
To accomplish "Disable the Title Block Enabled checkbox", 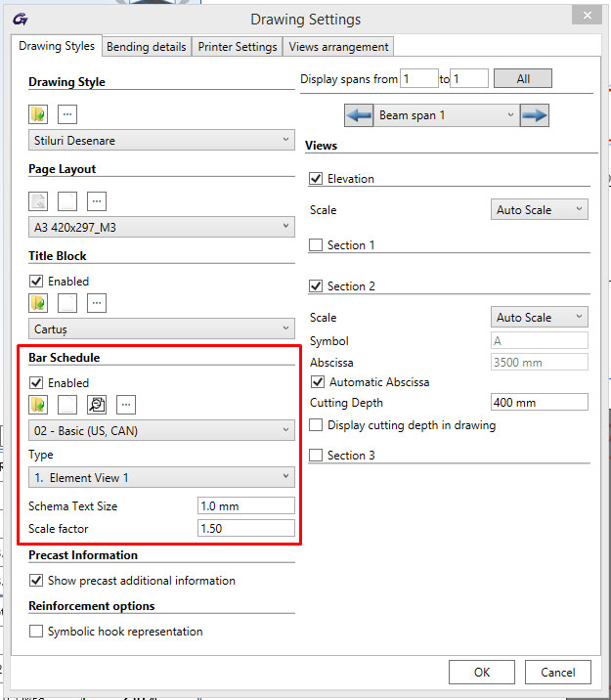I will click(x=37, y=282).
